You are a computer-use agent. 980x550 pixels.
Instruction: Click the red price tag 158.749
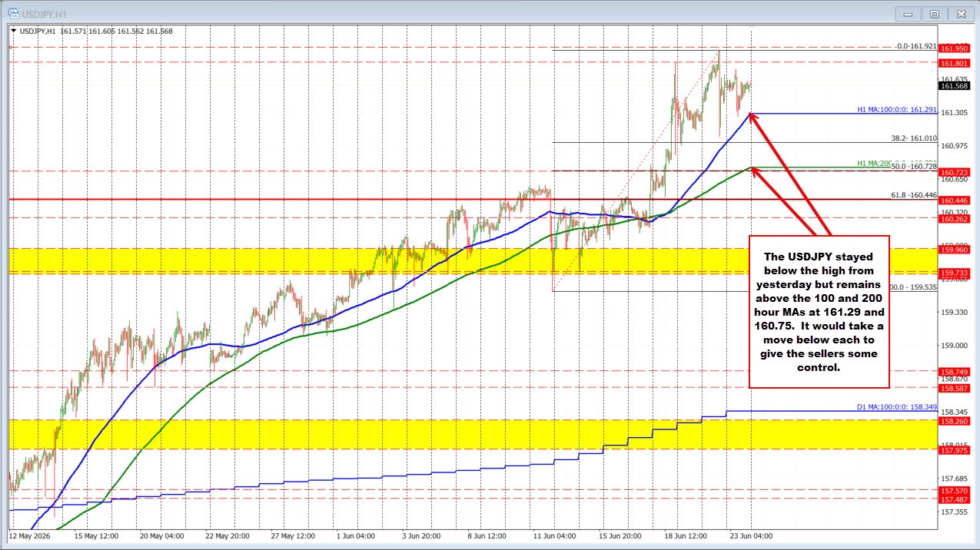[x=955, y=371]
